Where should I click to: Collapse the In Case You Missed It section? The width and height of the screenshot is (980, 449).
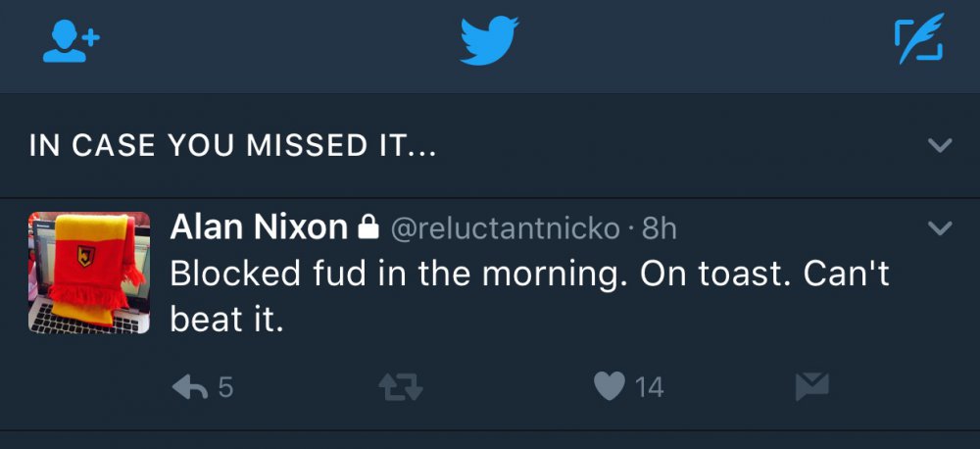point(939,146)
